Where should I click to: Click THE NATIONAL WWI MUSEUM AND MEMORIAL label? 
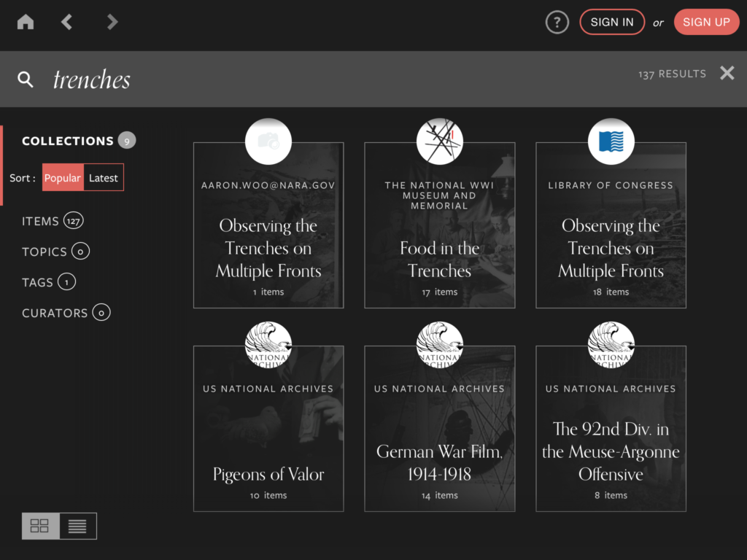[440, 195]
